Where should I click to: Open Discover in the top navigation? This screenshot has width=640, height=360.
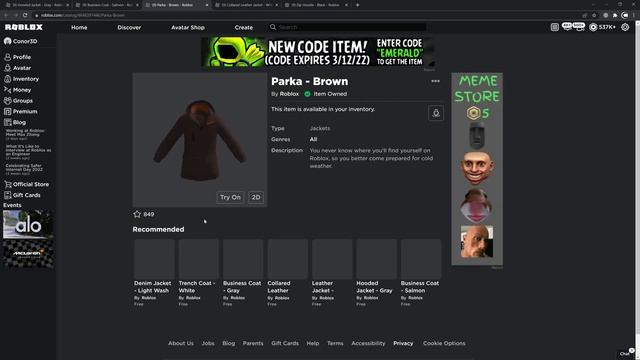pos(129,27)
